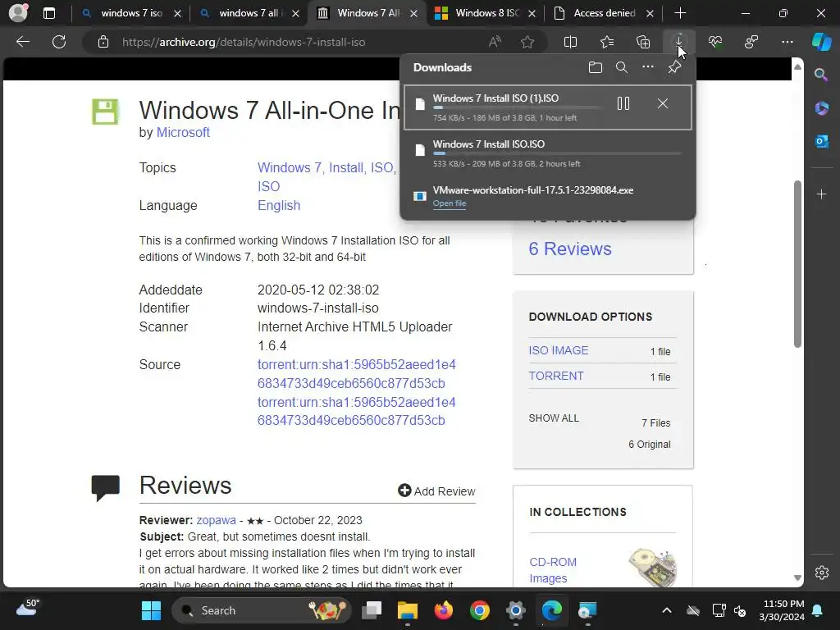Go back to previous page
Image resolution: width=840 pixels, height=630 pixels.
pyautogui.click(x=23, y=42)
